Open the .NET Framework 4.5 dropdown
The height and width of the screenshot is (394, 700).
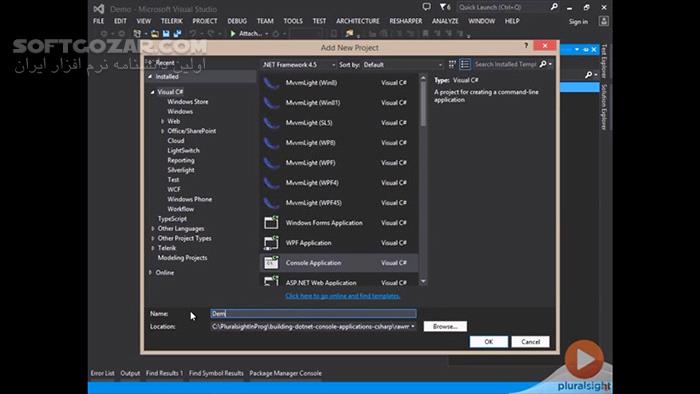298,65
